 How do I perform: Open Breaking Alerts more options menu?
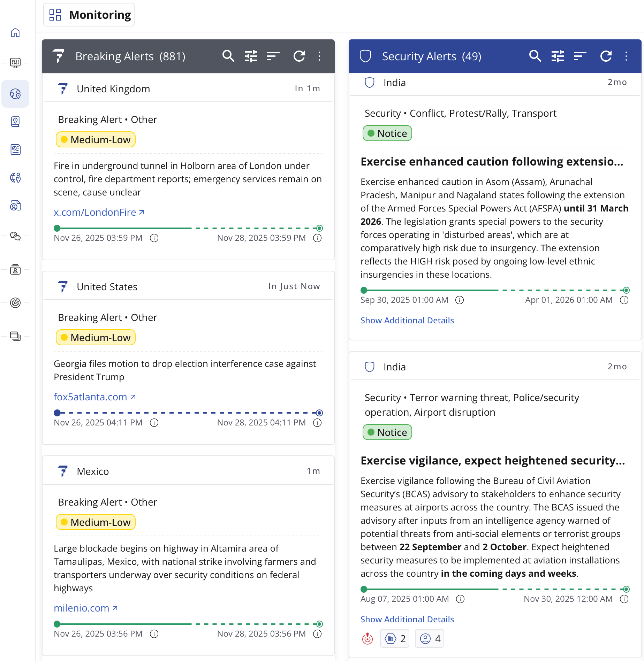(319, 56)
